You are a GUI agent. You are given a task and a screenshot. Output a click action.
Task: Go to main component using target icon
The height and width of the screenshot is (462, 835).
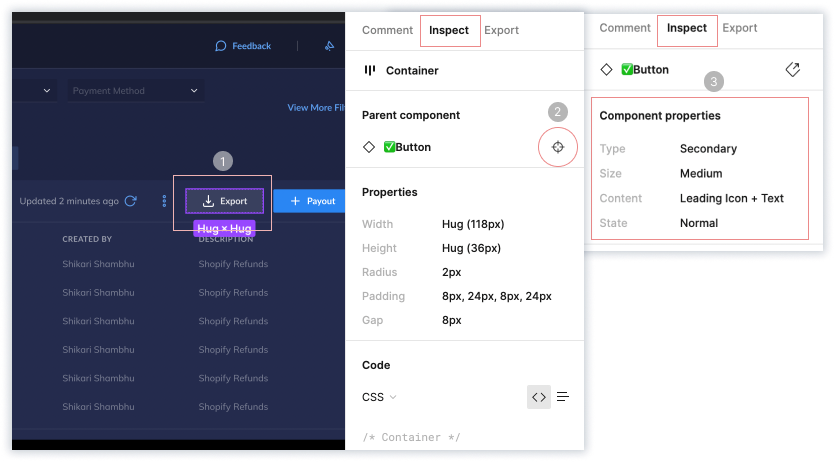[558, 147]
